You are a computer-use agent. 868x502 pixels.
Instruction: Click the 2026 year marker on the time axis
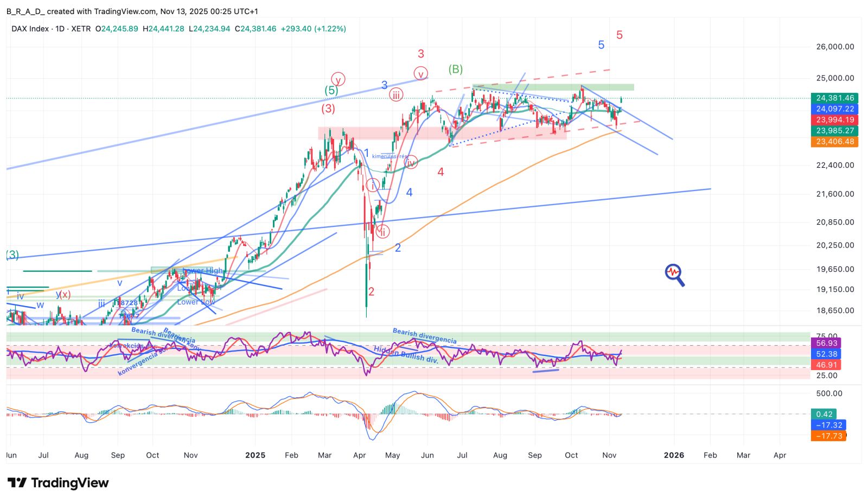click(674, 455)
